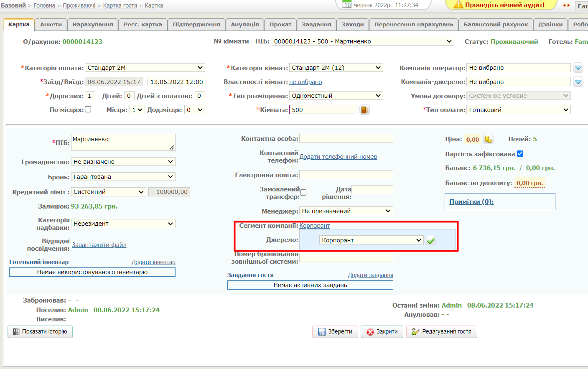The width and height of the screenshot is (588, 369).
Task: Click the red arrows icon in top bar
Action: 566,5
